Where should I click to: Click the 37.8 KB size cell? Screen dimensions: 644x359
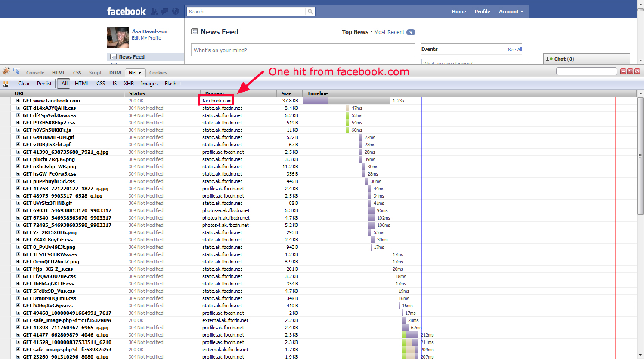290,101
